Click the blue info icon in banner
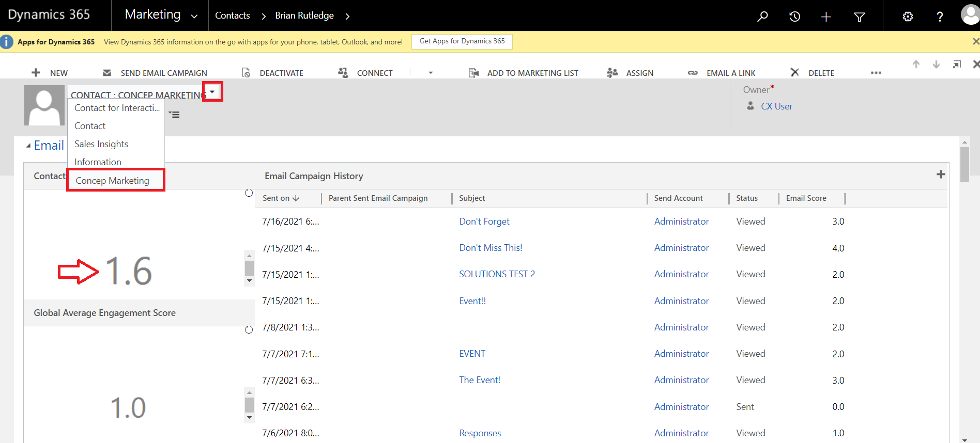The width and height of the screenshot is (980, 443). (x=7, y=42)
